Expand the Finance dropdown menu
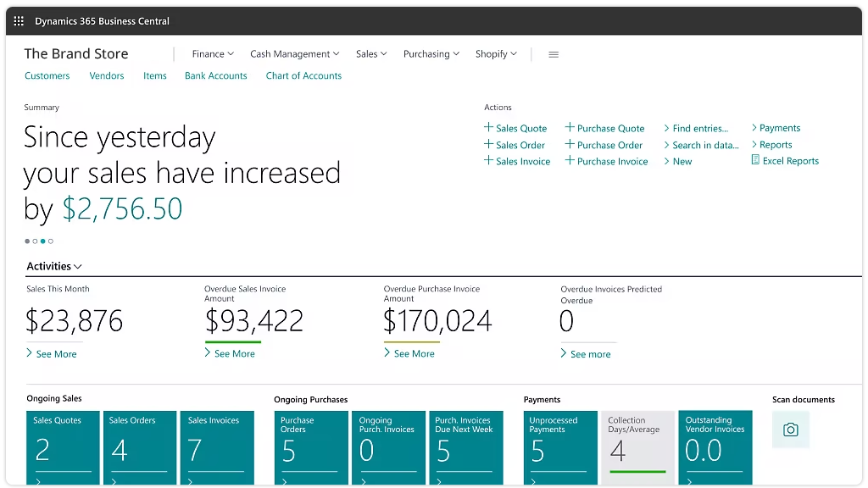Viewport: 868px width, 488px height. click(x=213, y=54)
